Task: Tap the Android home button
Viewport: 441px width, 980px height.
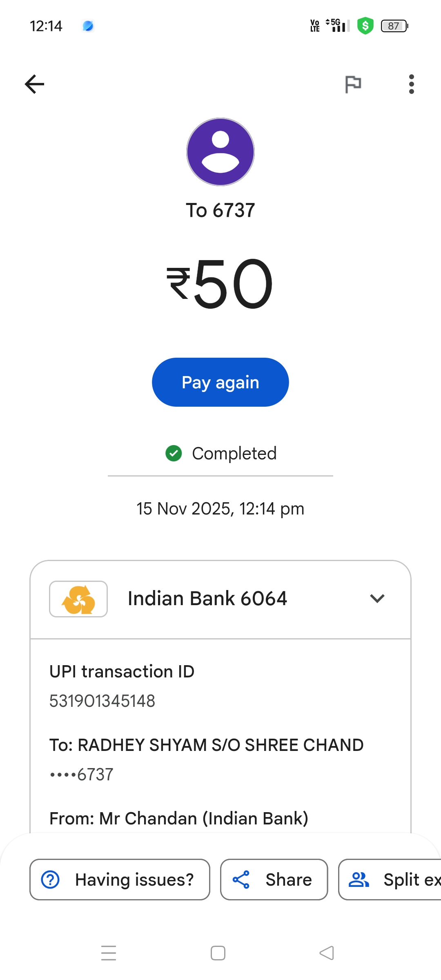Action: [x=218, y=953]
